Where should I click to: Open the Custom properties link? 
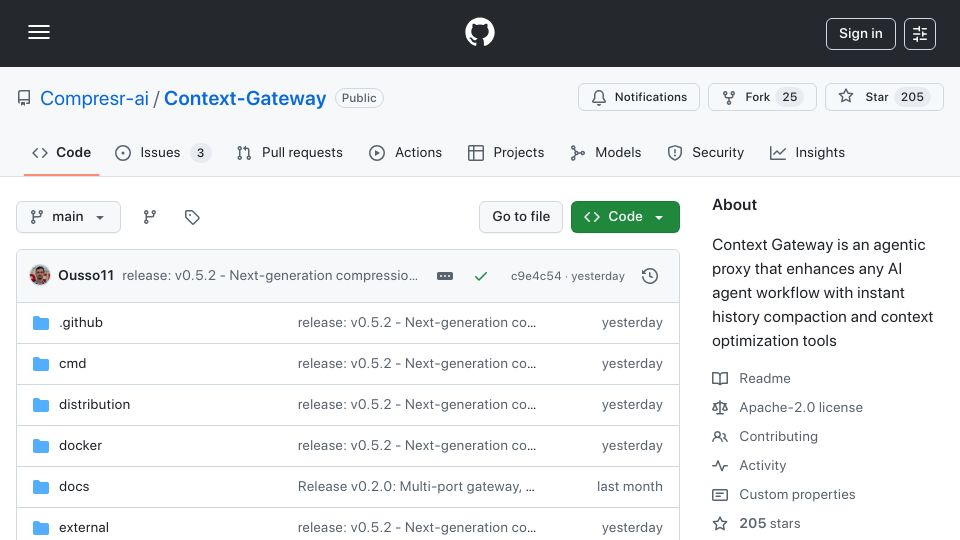[797, 494]
